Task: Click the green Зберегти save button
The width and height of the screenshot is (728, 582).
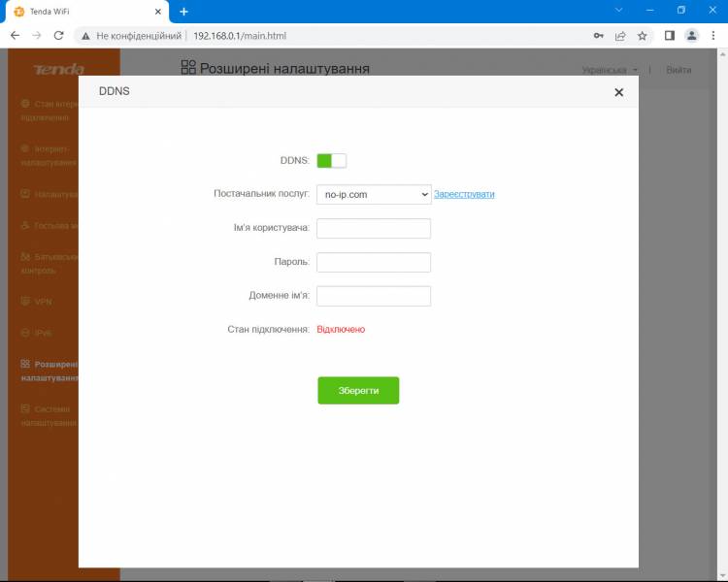Action: tap(358, 390)
